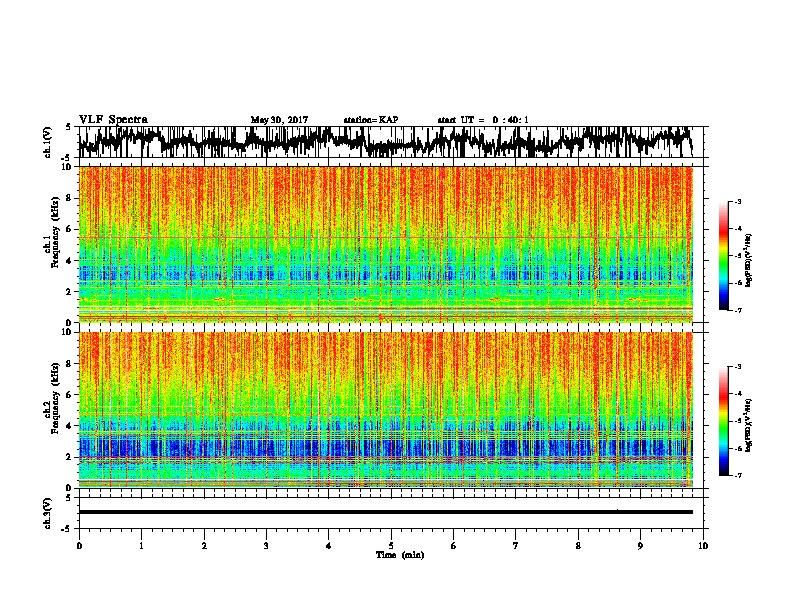792x612 pixels.
Task: Click time axis tick label "9"
Action: pos(640,546)
